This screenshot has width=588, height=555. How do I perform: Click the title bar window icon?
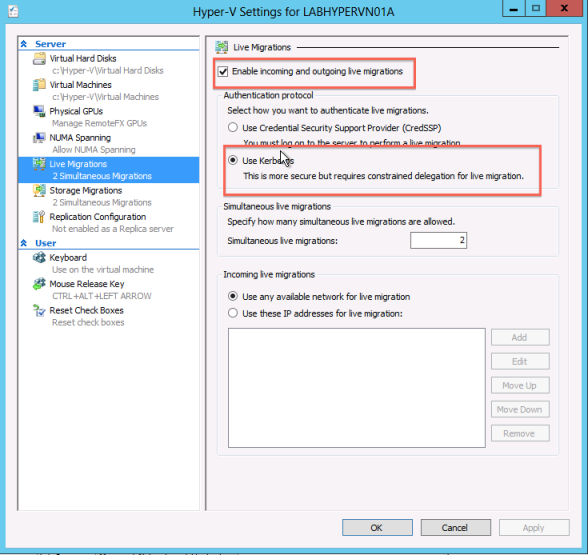[x=13, y=11]
